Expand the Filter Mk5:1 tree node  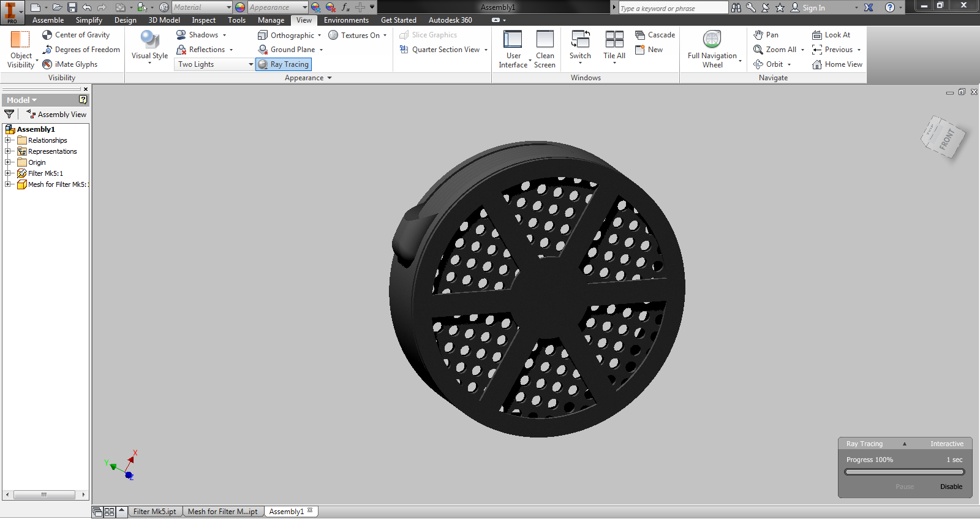(x=8, y=173)
